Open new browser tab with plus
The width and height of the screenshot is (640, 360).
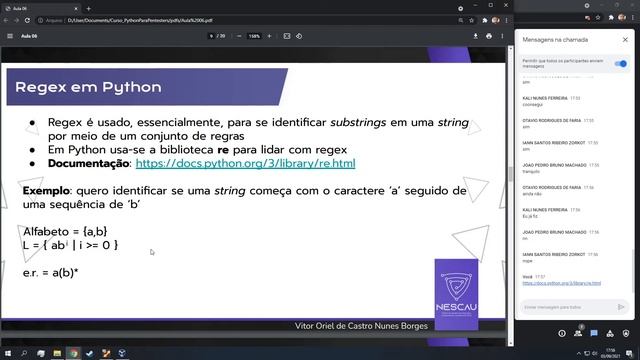(x=89, y=8)
